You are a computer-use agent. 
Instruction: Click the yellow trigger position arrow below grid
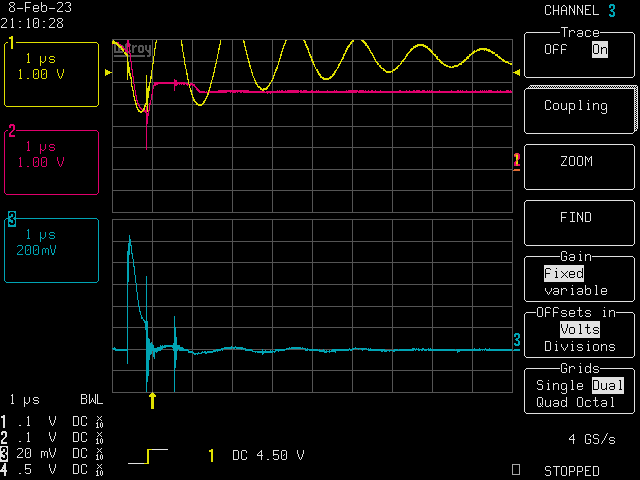(x=152, y=400)
